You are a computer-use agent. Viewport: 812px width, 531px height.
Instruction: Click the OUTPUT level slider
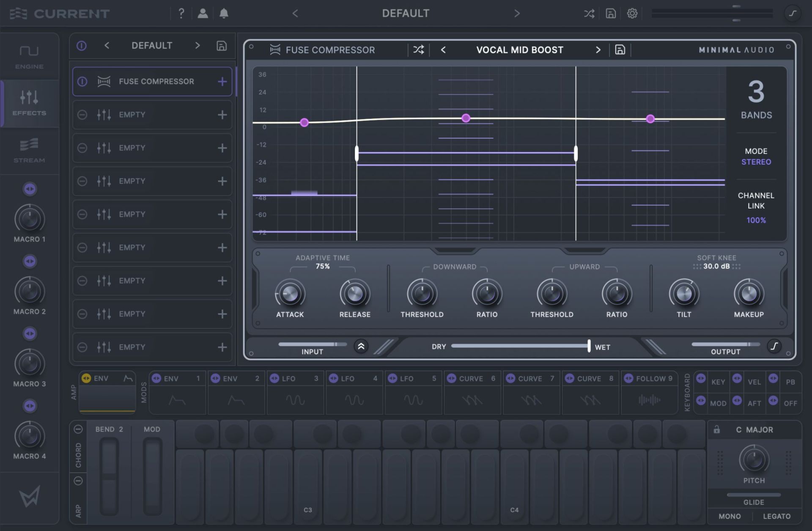point(725,344)
